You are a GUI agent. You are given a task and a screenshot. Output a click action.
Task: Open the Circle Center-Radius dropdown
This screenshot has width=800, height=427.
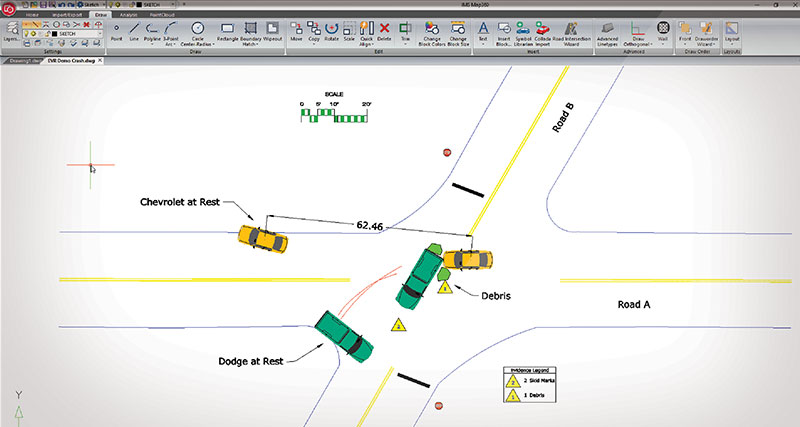pos(197,33)
